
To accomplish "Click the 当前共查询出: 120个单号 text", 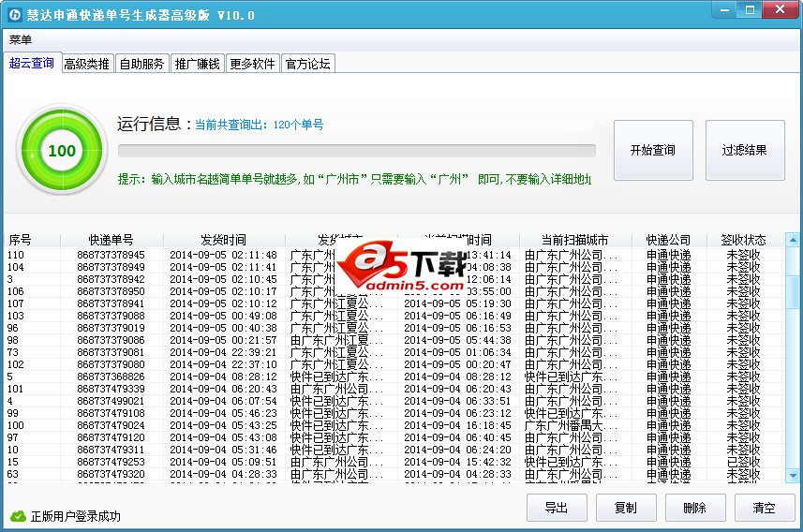I will (260, 125).
